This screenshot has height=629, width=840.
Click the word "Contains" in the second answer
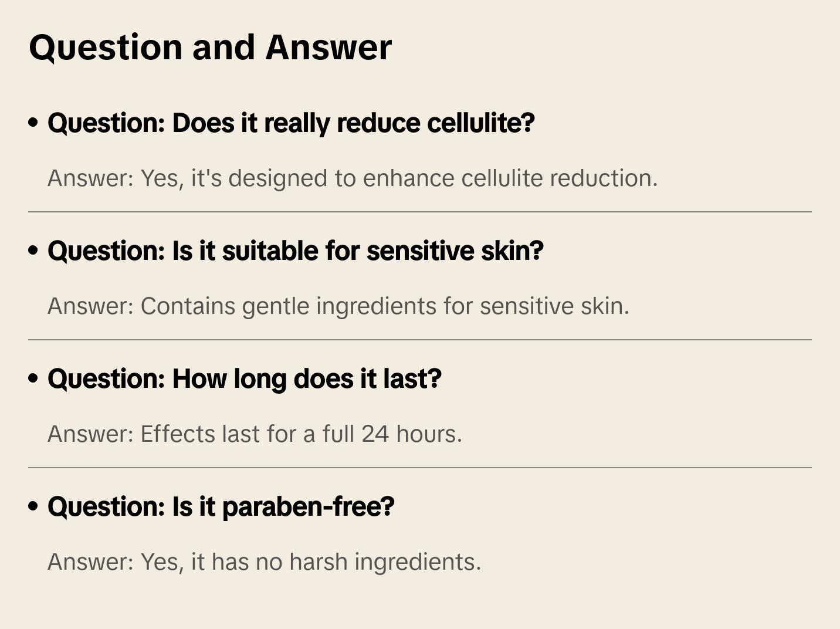click(188, 306)
